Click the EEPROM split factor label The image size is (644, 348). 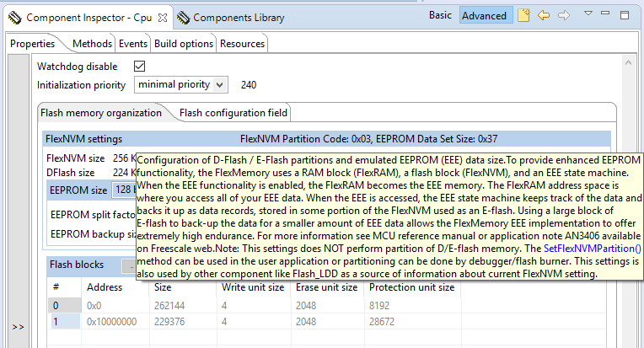click(94, 215)
